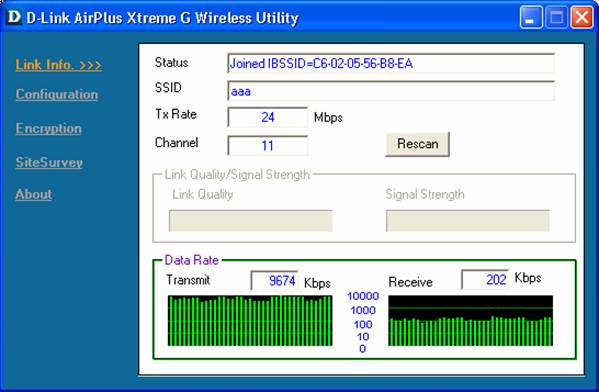
Task: Click the Tx Rate value box
Action: [x=267, y=117]
